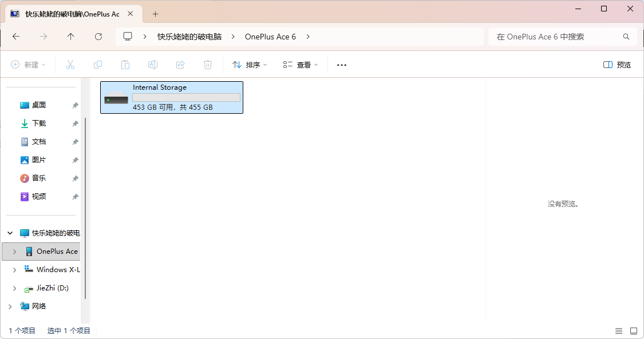Collapse the 快乐姥姥的破电脑 tree node
644x339 pixels.
[x=10, y=233]
